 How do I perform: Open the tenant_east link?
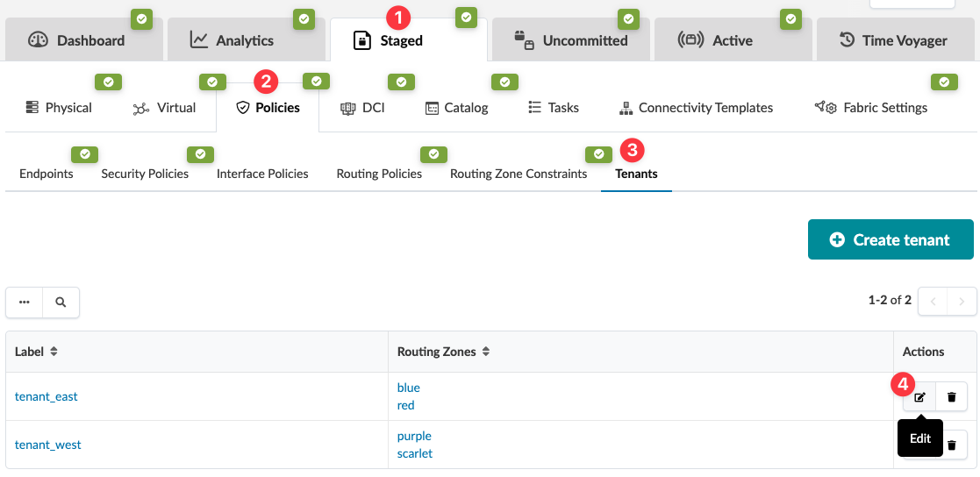[46, 396]
